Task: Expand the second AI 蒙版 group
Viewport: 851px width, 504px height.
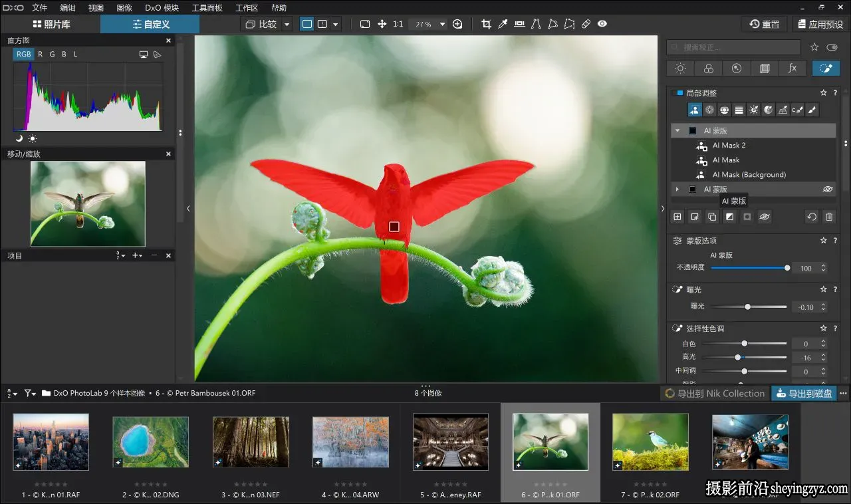Action: 677,189
